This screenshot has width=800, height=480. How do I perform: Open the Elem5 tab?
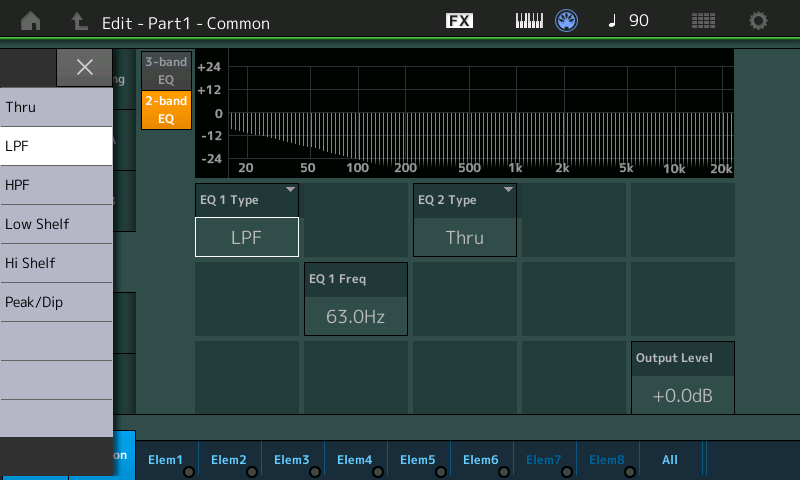click(418, 460)
